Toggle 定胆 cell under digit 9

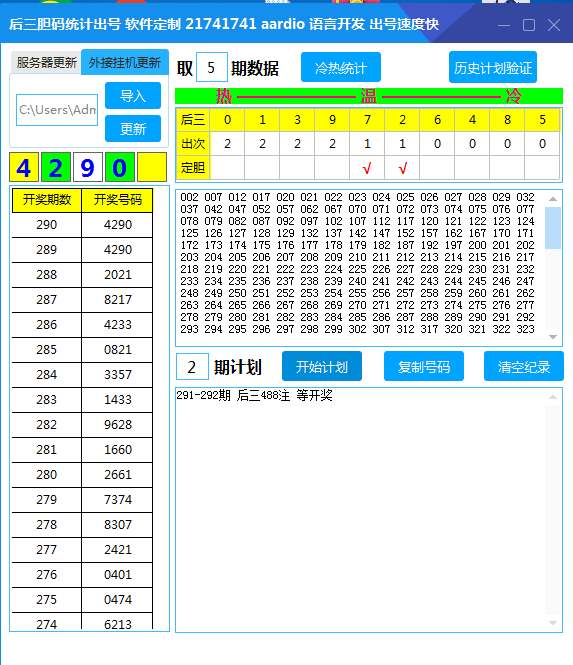[x=332, y=168]
